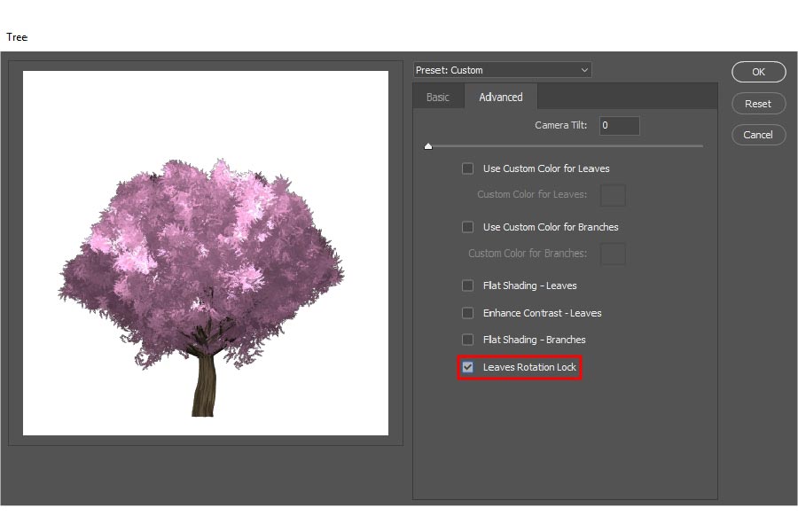
Task: Uncheck Leaves Rotation Lock
Action: pos(467,367)
